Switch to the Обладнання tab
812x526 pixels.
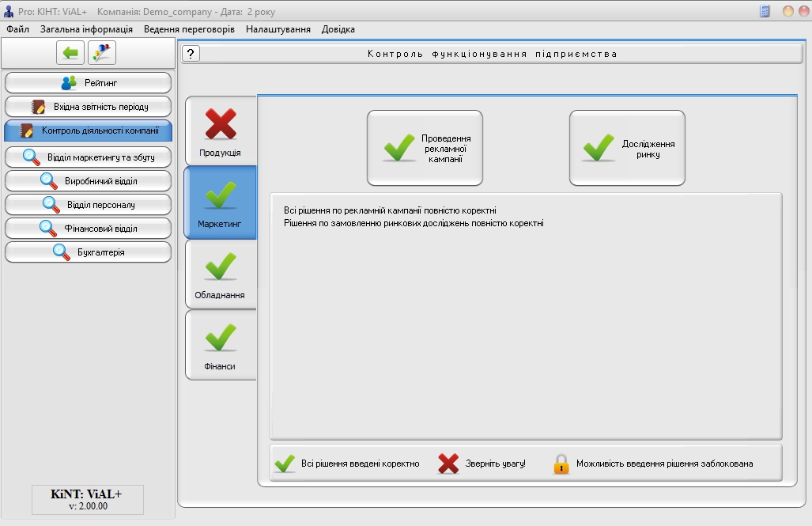[221, 274]
